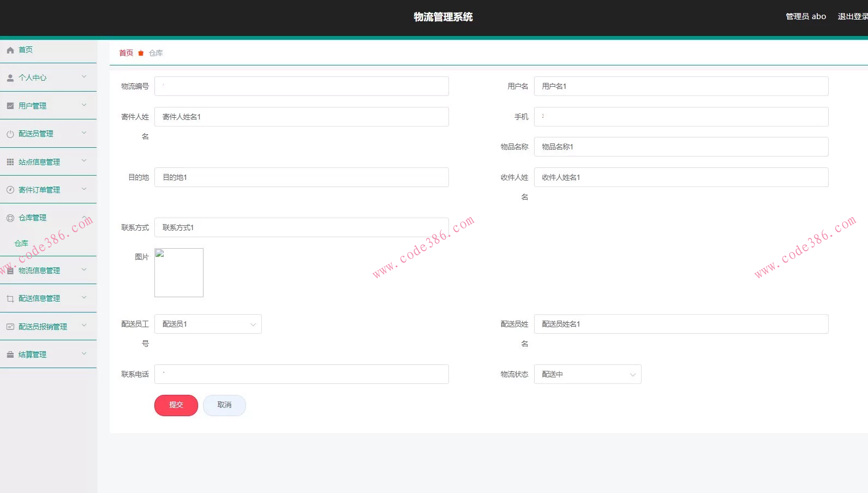
Task: Click the home icon beside 首页 in sidebar
Action: click(10, 50)
